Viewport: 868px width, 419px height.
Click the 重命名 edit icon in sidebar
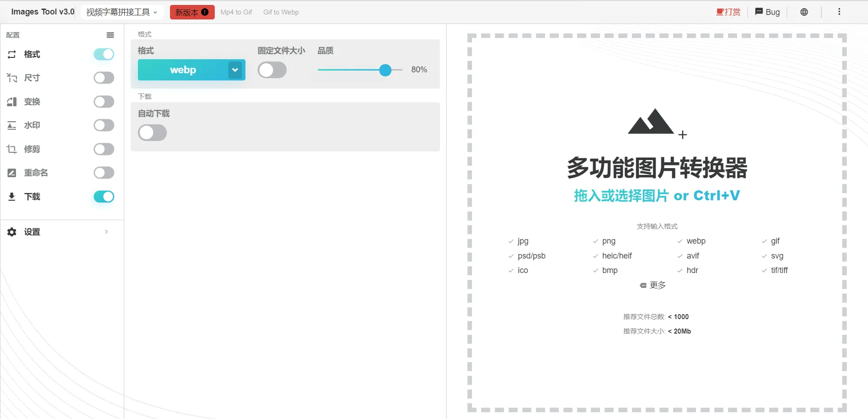12,173
